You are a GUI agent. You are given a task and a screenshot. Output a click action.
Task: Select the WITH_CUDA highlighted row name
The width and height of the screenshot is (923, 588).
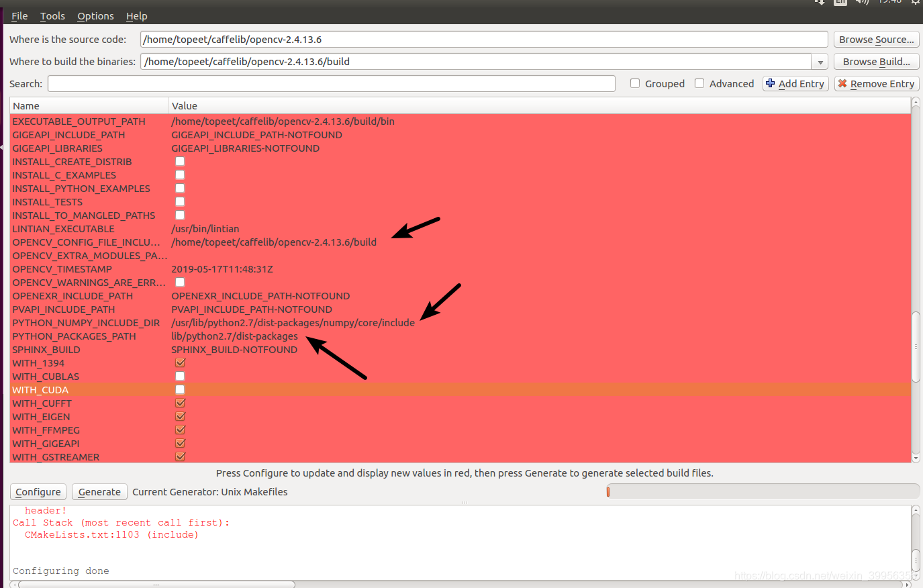(40, 390)
